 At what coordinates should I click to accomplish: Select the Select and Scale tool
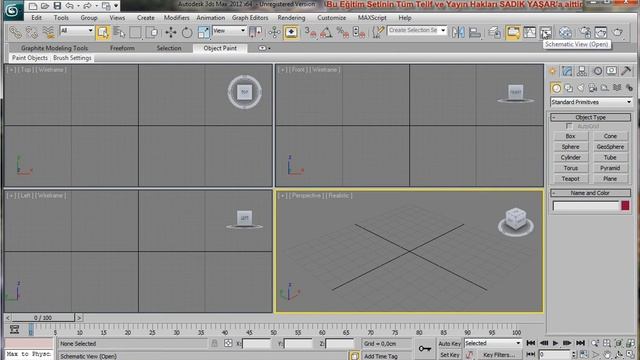[203, 32]
